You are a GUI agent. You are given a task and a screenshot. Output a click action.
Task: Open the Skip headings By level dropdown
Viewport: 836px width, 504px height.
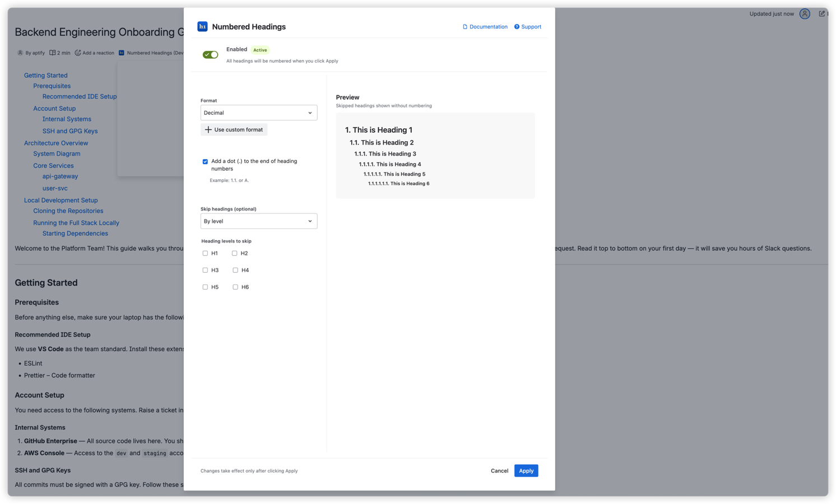[x=258, y=221]
